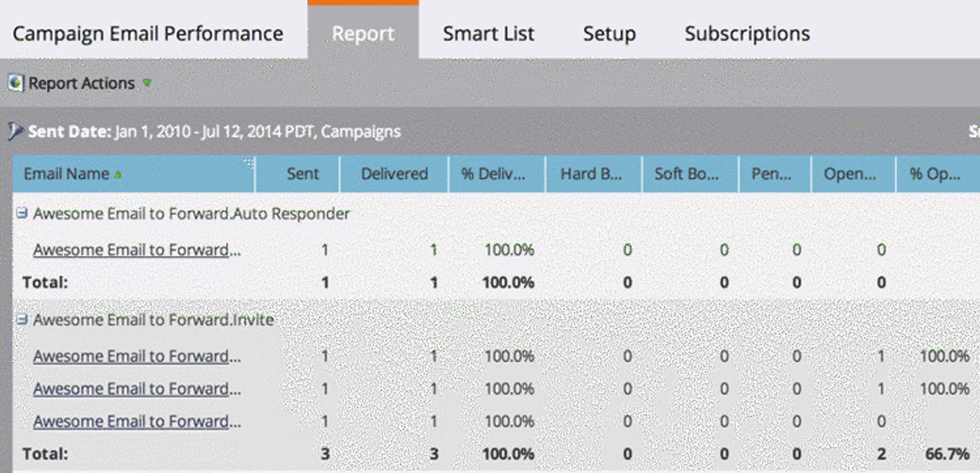Open the Setup tab
The image size is (980, 473).
(609, 34)
